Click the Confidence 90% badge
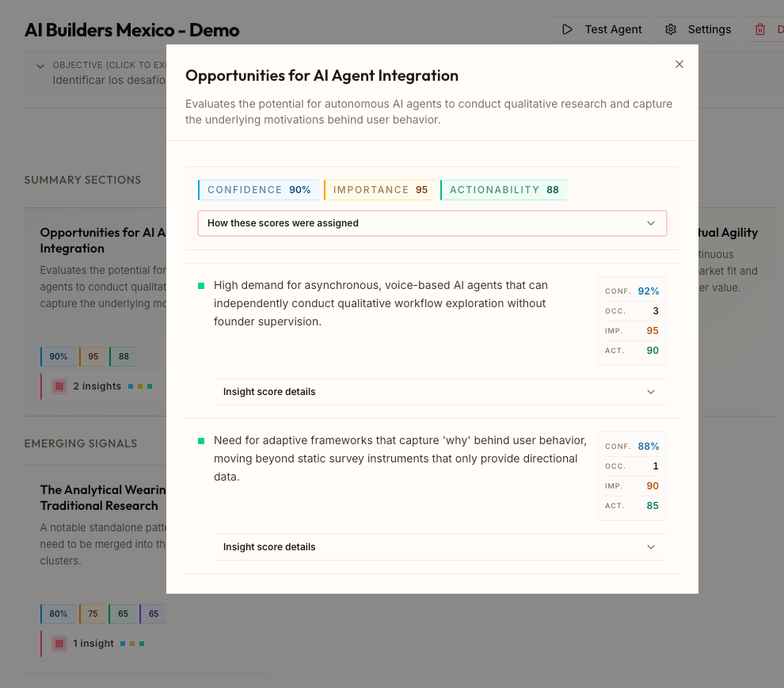 258,190
